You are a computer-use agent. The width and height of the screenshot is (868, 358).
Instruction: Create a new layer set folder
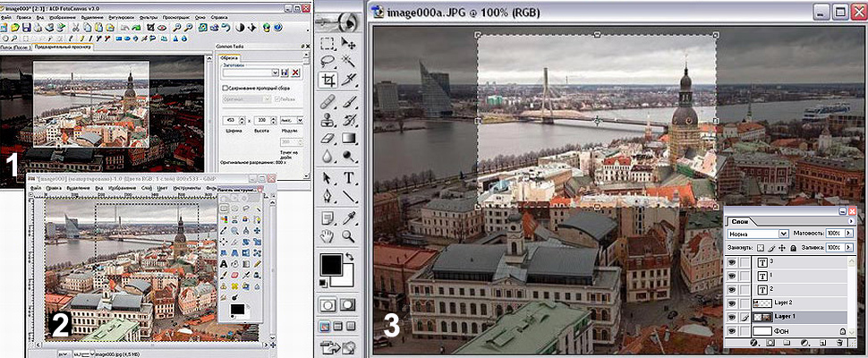pos(787,343)
